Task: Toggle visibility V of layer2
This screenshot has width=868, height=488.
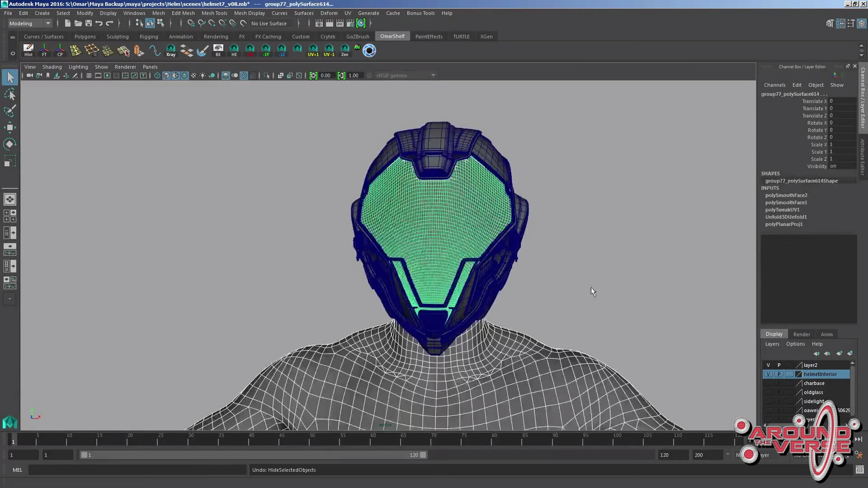Action: pos(768,365)
